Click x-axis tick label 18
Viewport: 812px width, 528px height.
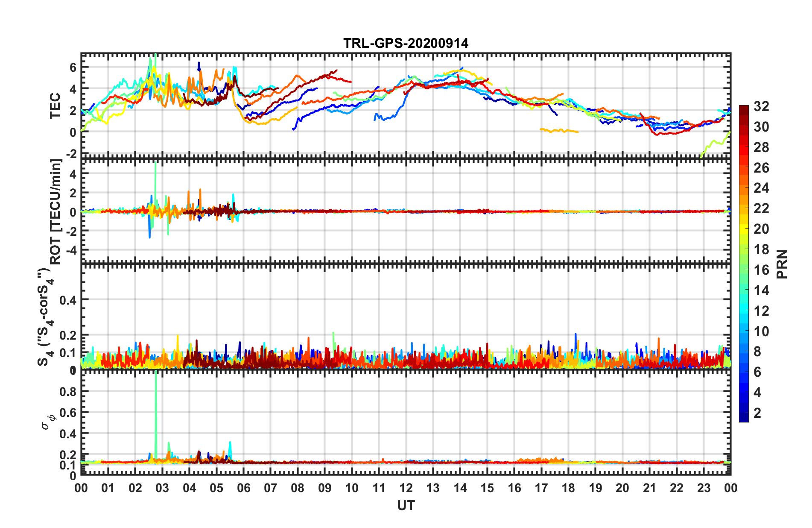click(x=569, y=488)
